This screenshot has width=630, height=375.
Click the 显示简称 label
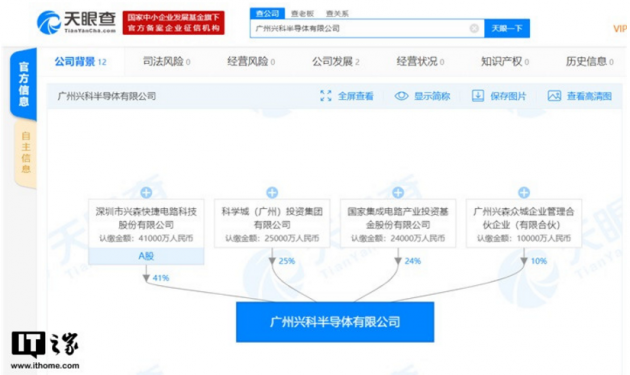(x=432, y=96)
